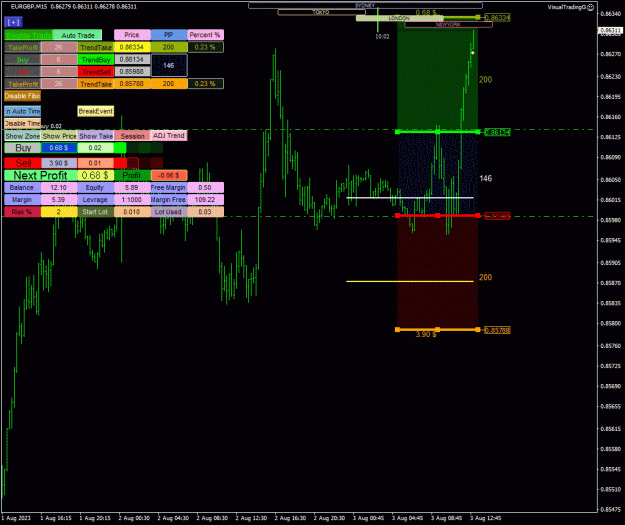The image size is (625, 525).
Task: Click the white horizontal line on chart
Action: [410, 197]
